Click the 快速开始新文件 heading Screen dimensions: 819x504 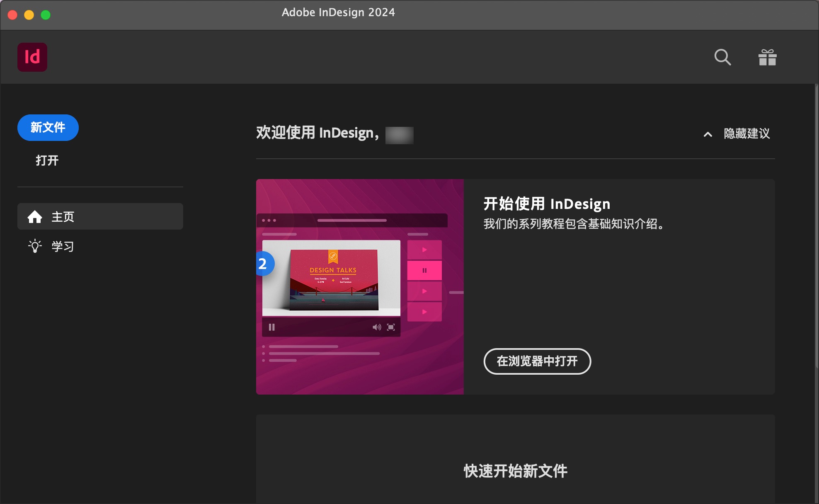pyautogui.click(x=516, y=471)
